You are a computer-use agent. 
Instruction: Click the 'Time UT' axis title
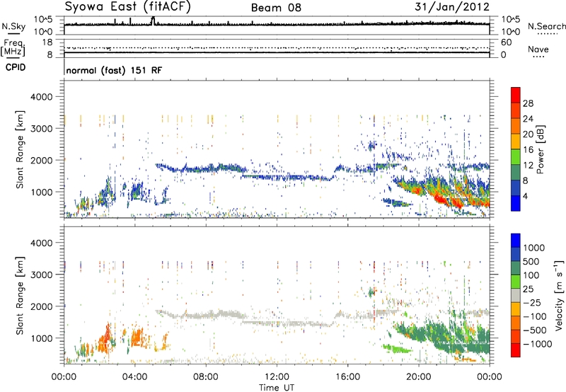click(x=277, y=388)
